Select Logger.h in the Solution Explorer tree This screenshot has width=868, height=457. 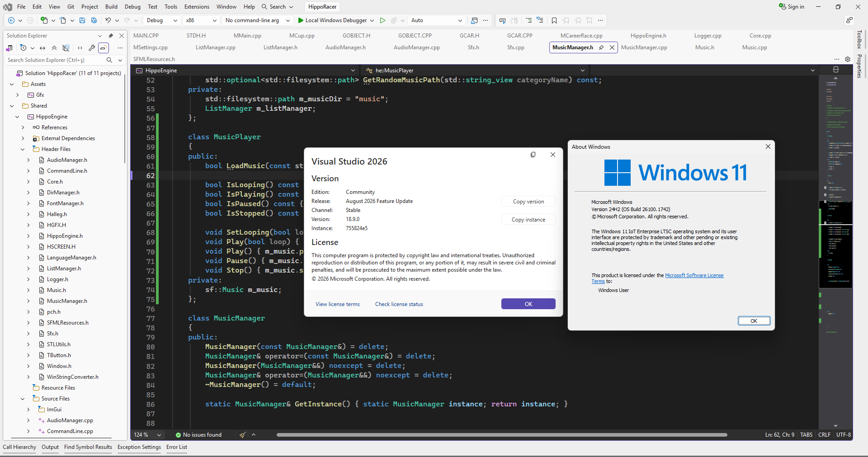click(x=57, y=279)
